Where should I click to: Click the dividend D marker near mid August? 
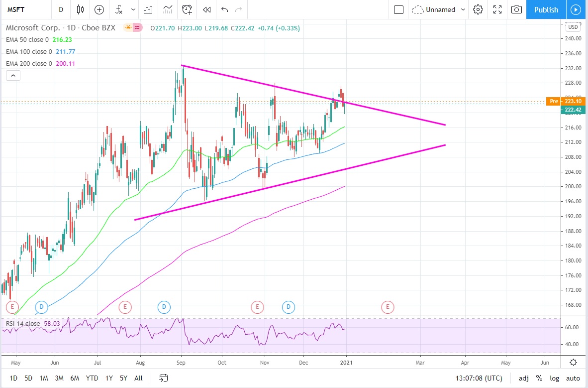(164, 307)
